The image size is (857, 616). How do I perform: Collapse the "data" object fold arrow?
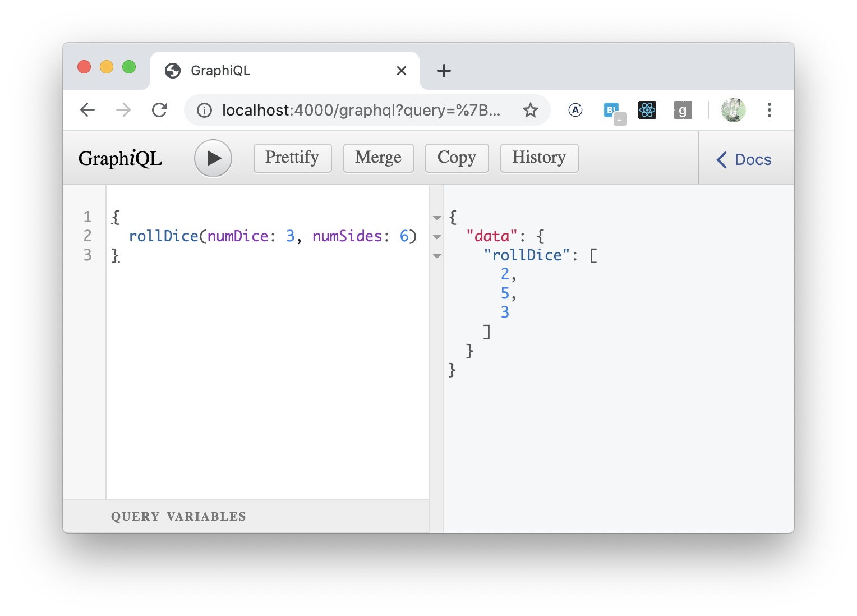click(x=437, y=237)
